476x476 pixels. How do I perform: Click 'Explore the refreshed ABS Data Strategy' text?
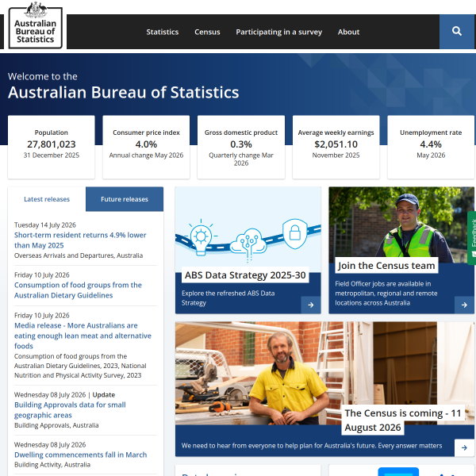pyautogui.click(x=228, y=298)
